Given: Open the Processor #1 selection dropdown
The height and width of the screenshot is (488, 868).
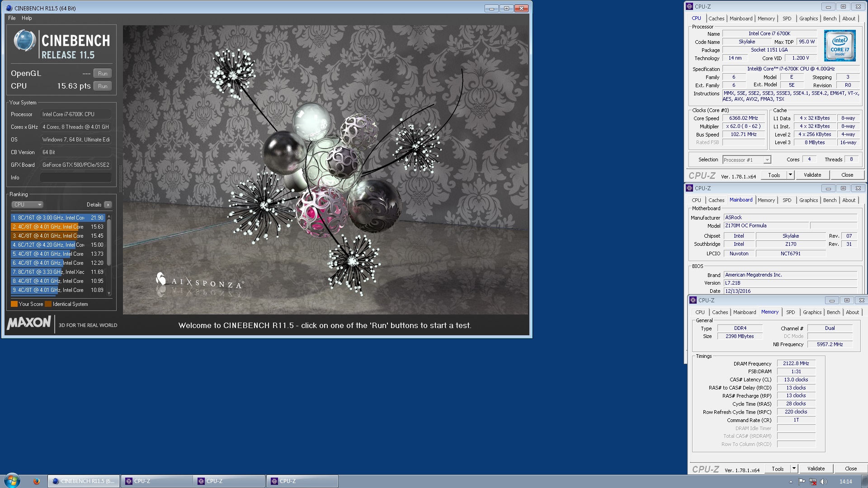Looking at the screenshot, I should tap(746, 160).
